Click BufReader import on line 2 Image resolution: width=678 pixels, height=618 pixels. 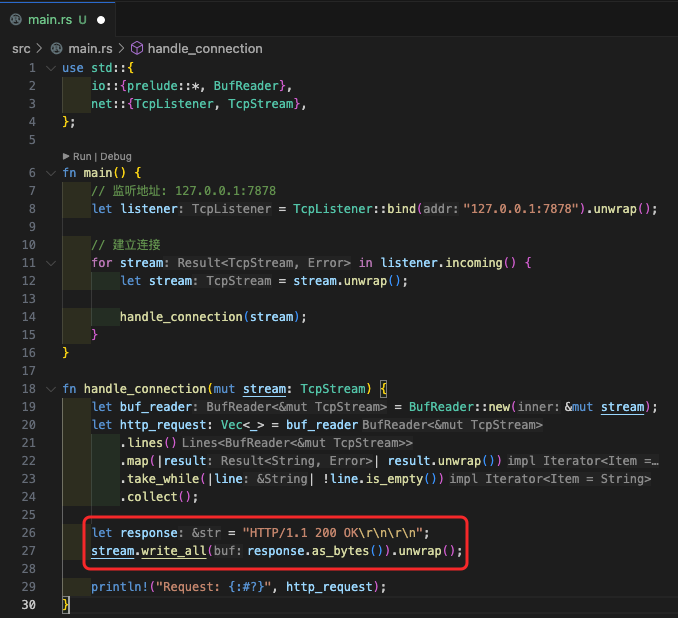coord(246,86)
